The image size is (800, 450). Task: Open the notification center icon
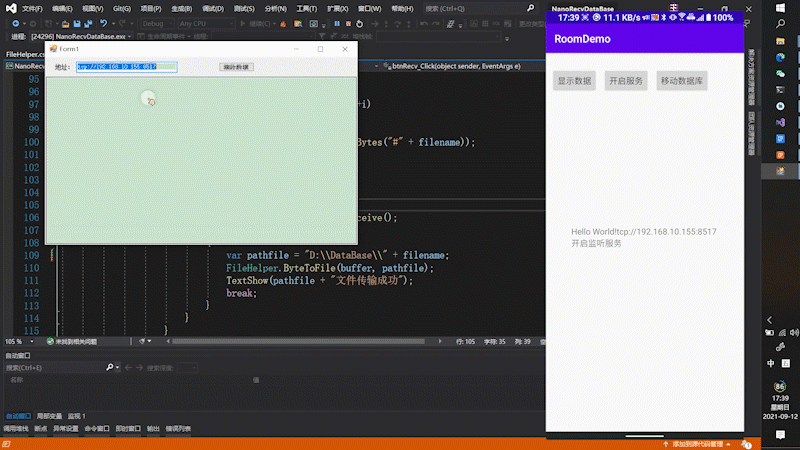780,435
